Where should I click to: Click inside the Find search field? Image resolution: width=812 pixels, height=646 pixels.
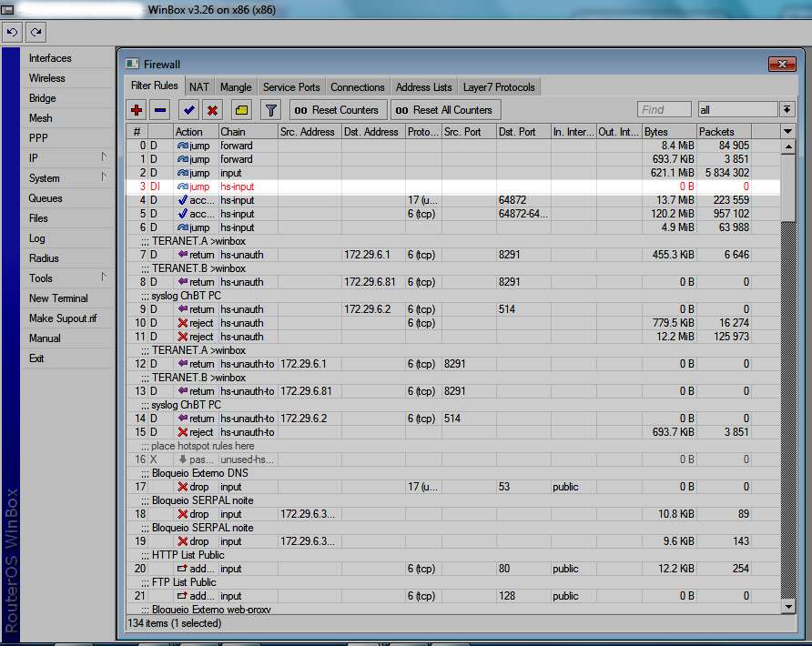[x=665, y=110]
